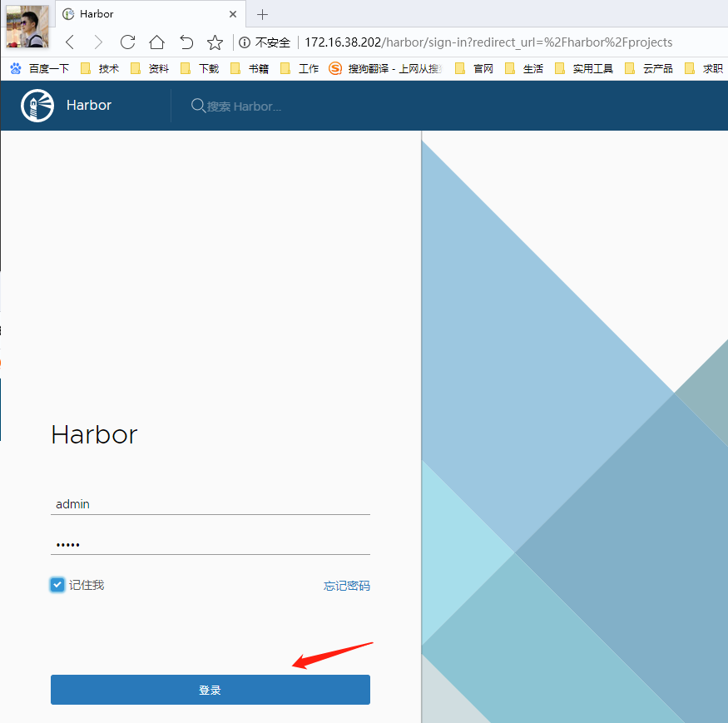Image resolution: width=728 pixels, height=723 pixels.
Task: Click the large Harbor login heading
Action: click(94, 434)
